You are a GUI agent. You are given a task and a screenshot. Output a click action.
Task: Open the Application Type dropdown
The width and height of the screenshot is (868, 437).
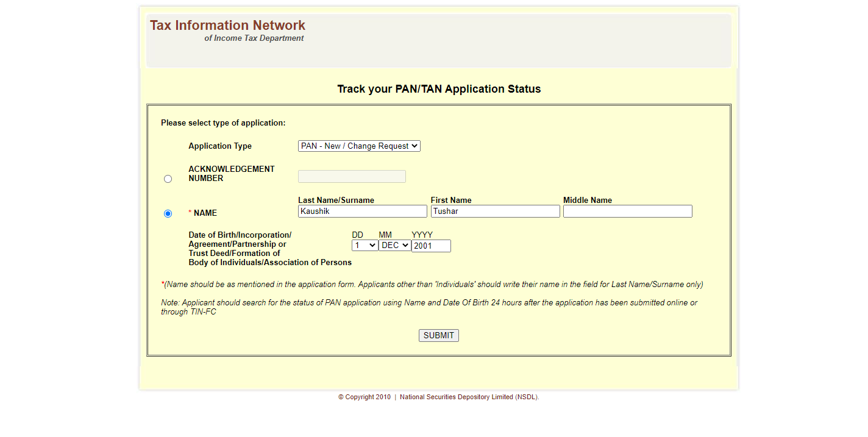(359, 146)
